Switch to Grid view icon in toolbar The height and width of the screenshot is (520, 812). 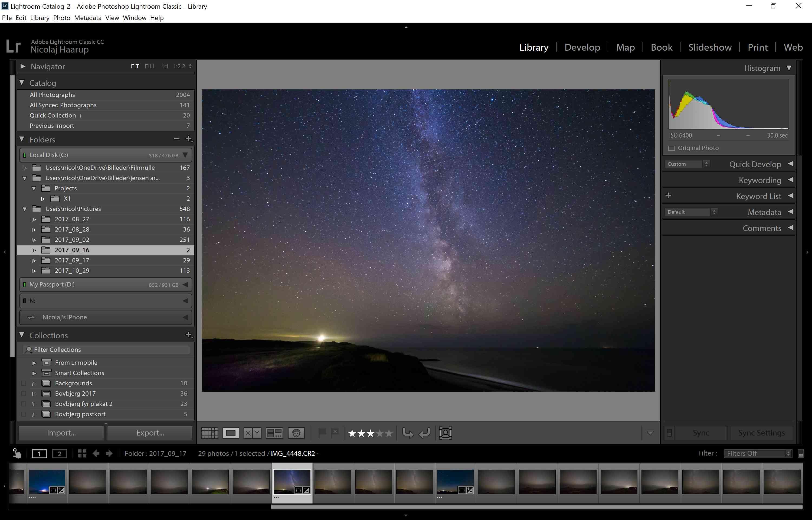(209, 433)
